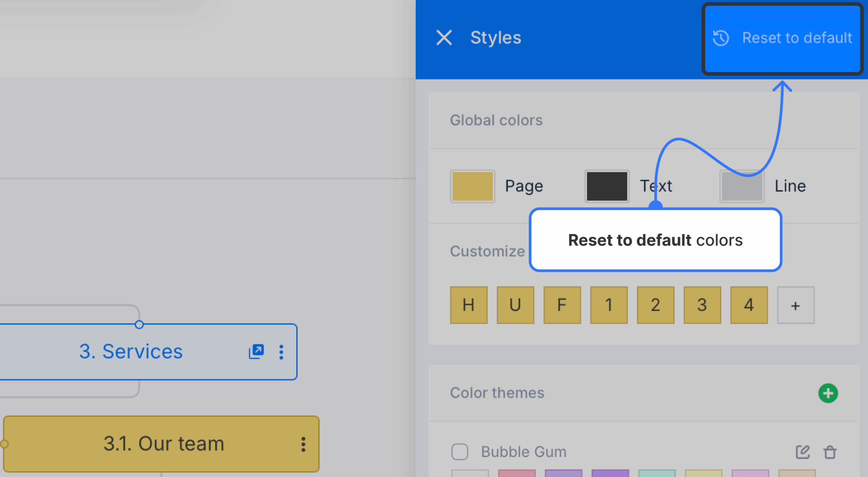Check the Bubble Gum theme checkbox

pyautogui.click(x=459, y=452)
